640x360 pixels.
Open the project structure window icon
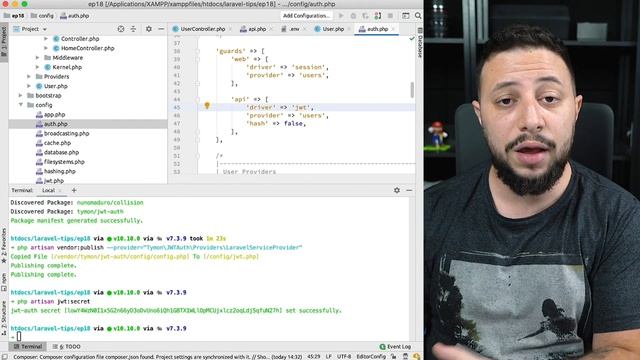tap(405, 16)
